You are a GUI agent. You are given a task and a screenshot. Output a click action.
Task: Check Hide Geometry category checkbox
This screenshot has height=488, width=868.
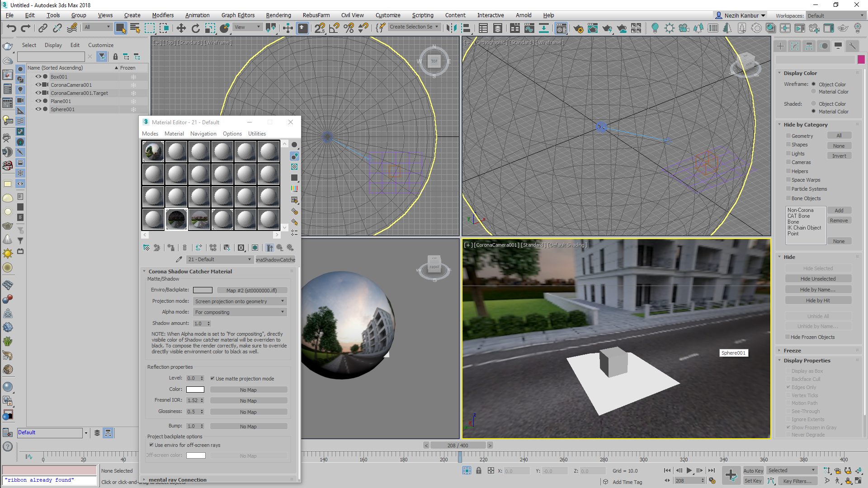coord(788,136)
